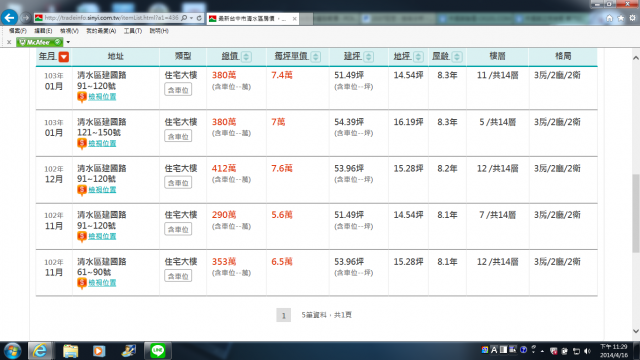Image resolution: width=640 pixels, height=360 pixels.
Task: Open the 我的最愛(A) menu
Action: click(x=101, y=31)
